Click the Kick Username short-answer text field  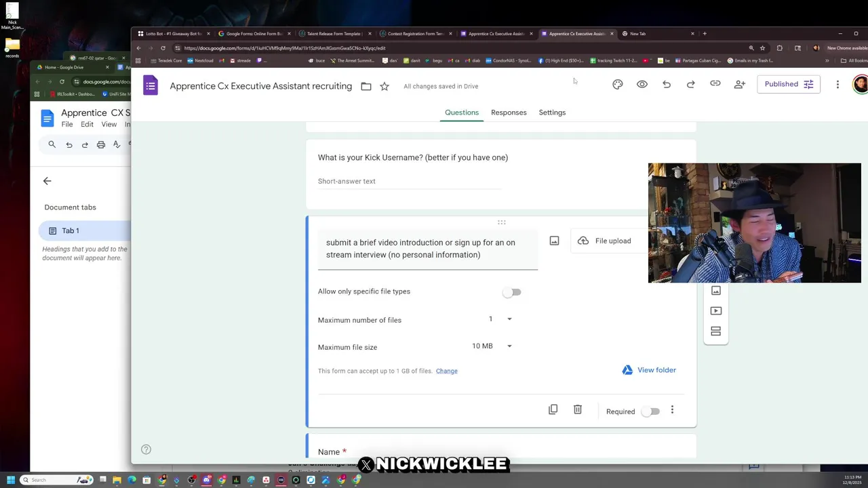410,182
